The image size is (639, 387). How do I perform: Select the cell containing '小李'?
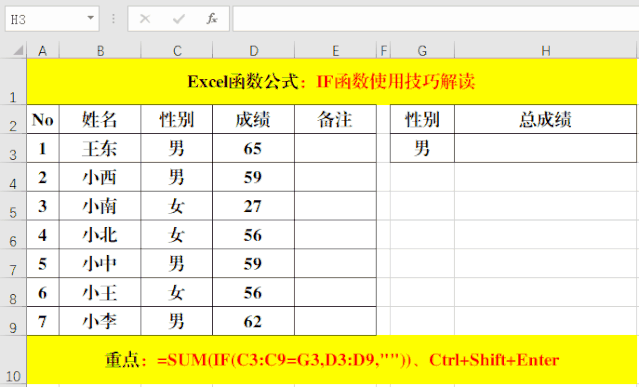[100, 321]
